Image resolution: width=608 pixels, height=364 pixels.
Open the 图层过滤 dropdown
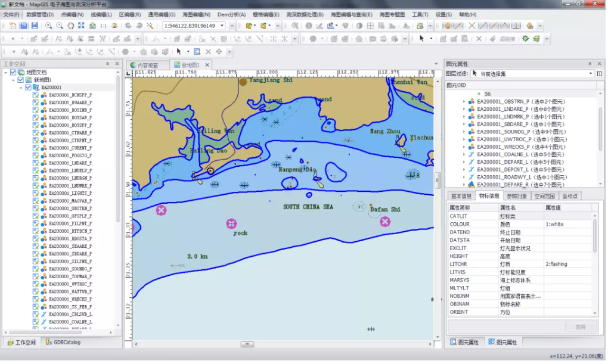click(x=591, y=74)
